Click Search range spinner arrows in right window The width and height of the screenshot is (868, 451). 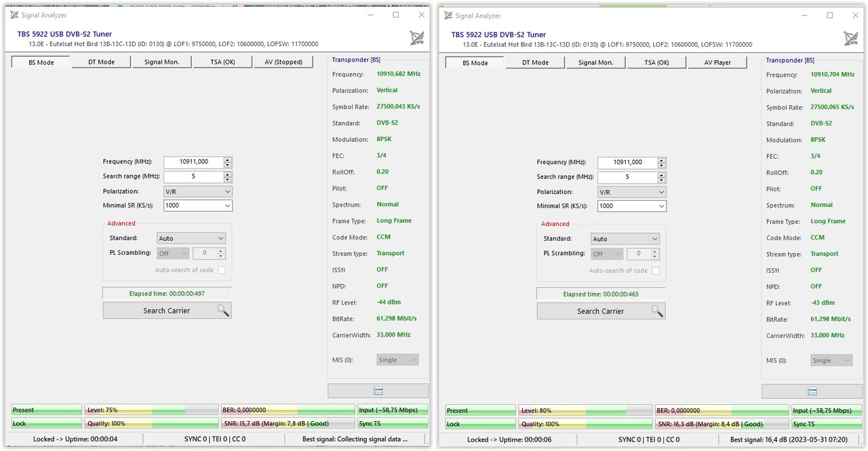[662, 177]
